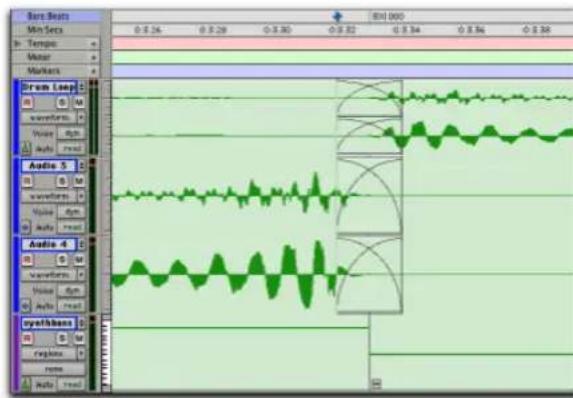Solo the synthbass track
This screenshot has width=573, height=398.
(62, 338)
